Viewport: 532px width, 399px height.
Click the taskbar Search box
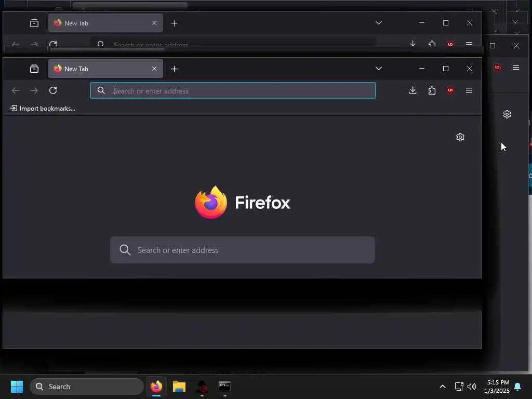pyautogui.click(x=87, y=387)
